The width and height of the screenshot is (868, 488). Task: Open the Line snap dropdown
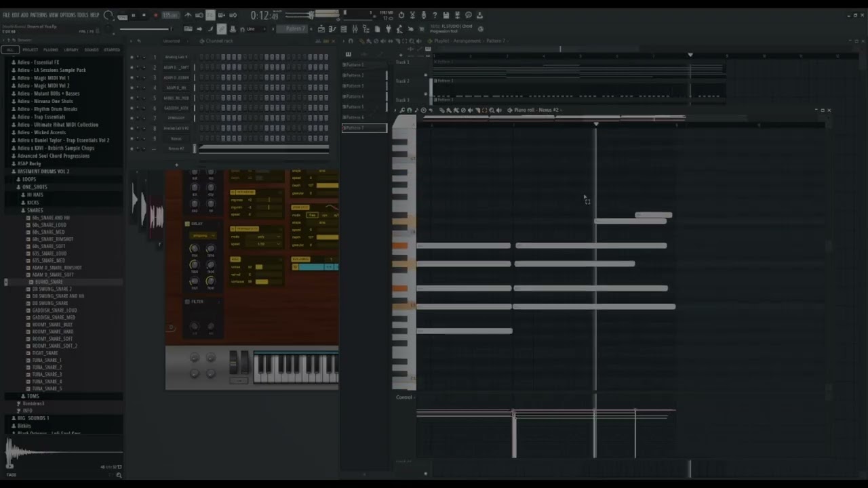click(x=256, y=29)
